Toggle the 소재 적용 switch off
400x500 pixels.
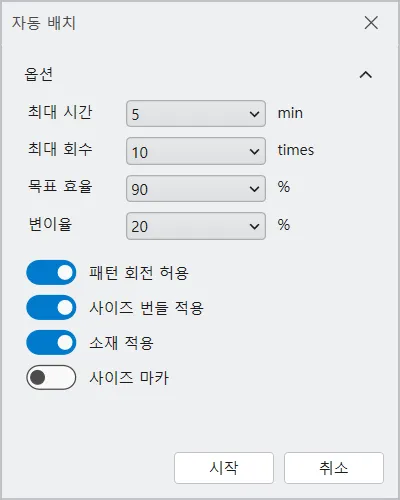coord(51,342)
